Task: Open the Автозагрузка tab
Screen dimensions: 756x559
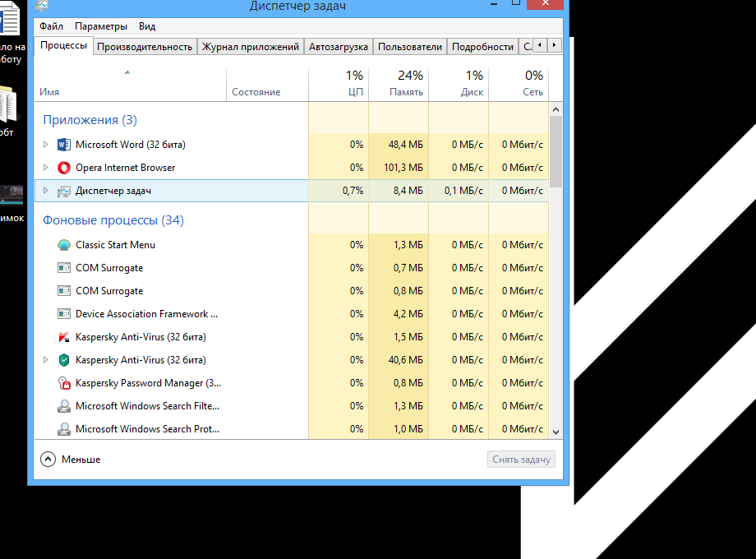Action: click(339, 47)
